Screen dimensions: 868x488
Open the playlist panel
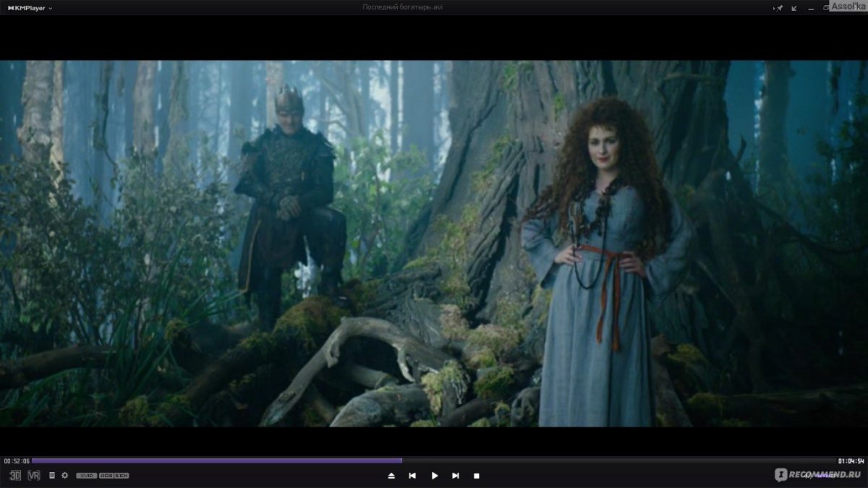coord(52,475)
